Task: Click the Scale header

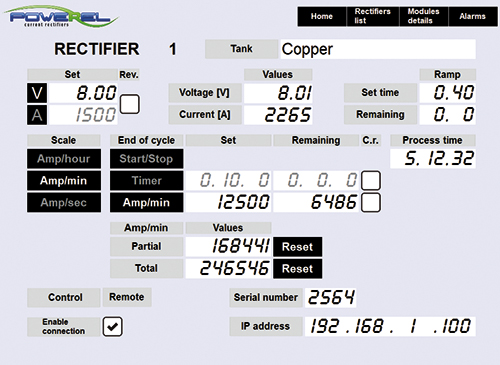Action: click(64, 140)
